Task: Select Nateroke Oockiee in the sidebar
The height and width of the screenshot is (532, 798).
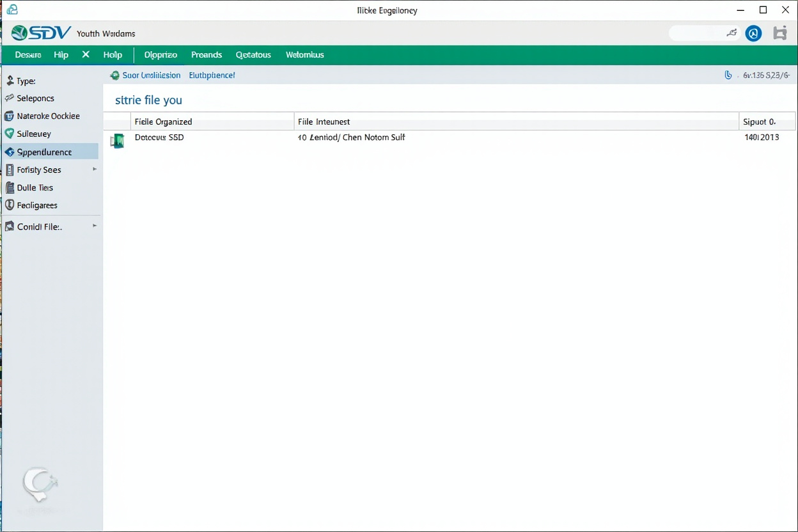Action: [x=49, y=116]
